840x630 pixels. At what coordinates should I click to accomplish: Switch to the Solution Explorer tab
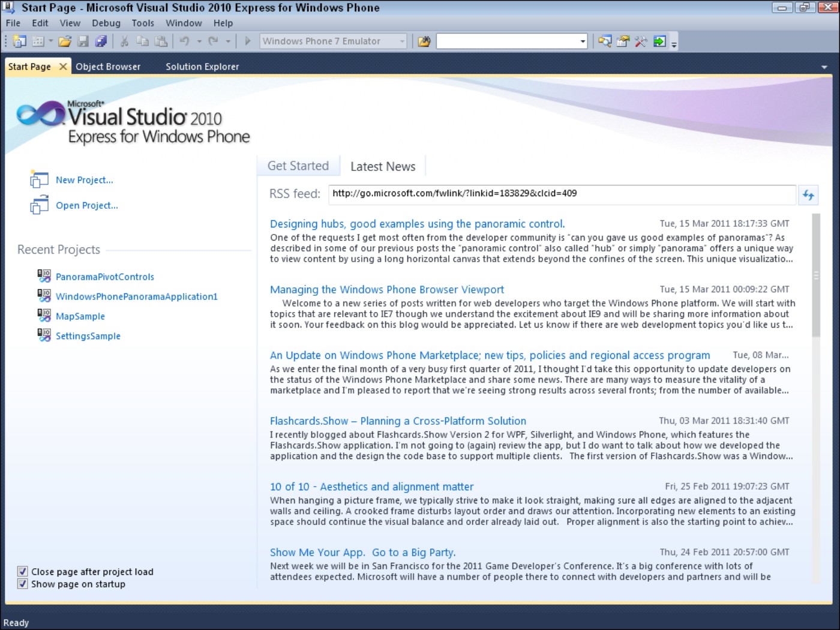202,67
